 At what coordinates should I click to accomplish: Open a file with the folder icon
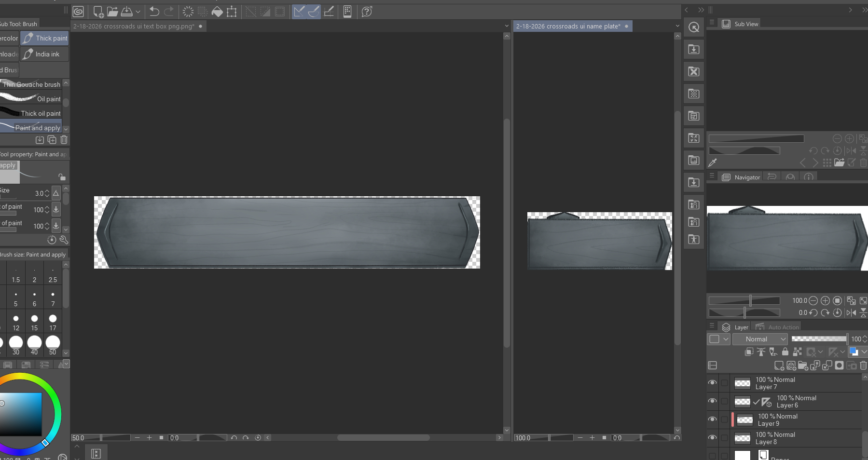coord(112,12)
